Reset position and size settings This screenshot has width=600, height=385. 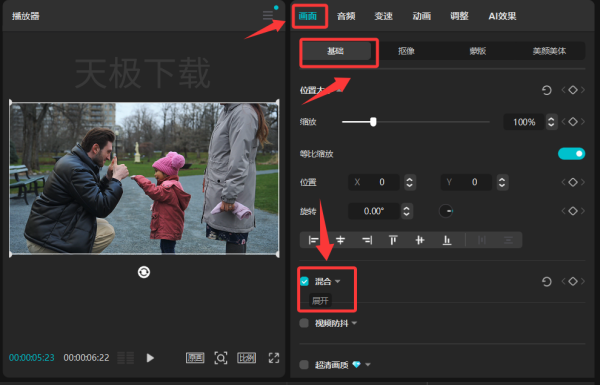coord(547,90)
